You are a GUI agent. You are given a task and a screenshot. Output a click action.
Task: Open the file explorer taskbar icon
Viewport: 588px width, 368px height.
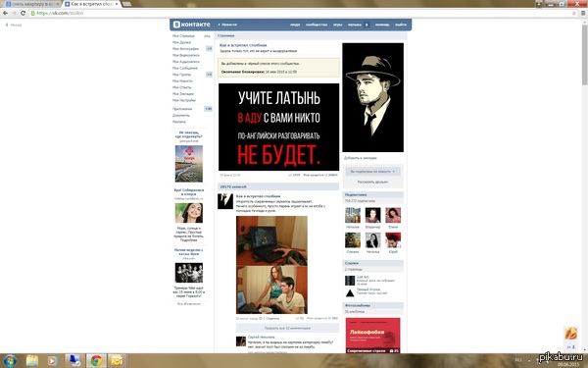[x=32, y=361]
